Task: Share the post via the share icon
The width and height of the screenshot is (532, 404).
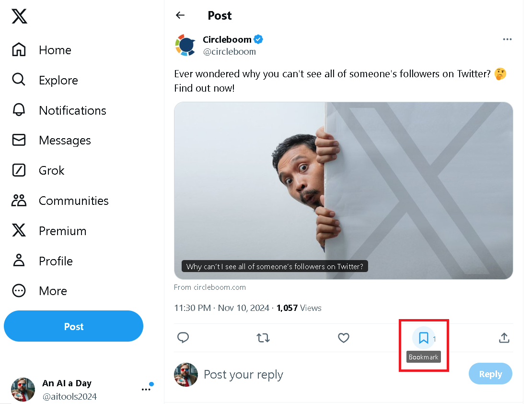Action: pos(504,338)
